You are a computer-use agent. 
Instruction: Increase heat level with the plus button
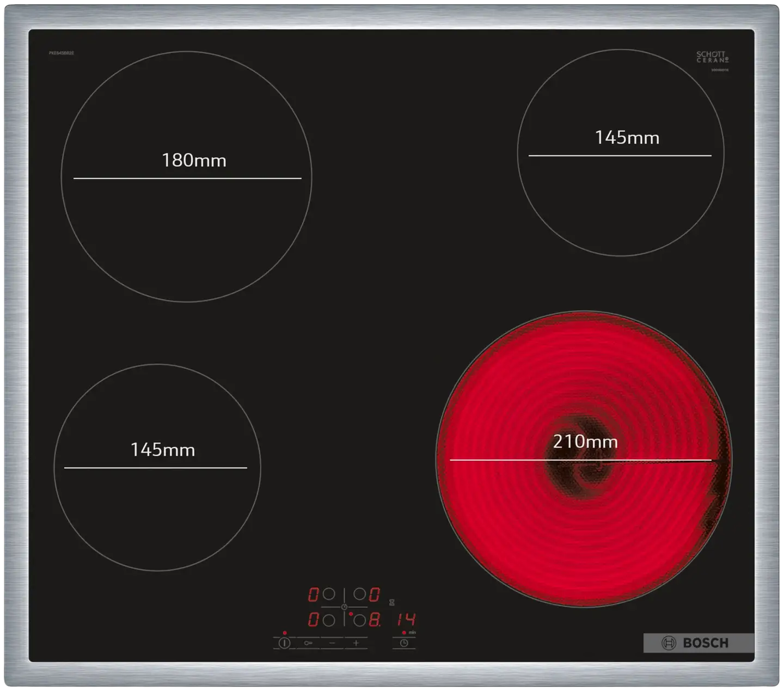click(x=356, y=643)
